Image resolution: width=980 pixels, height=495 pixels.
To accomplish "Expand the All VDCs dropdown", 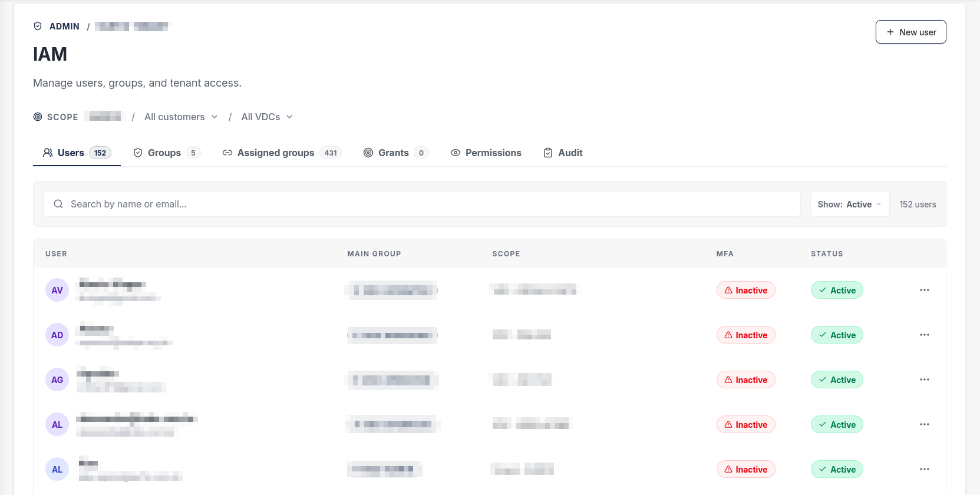I will (x=267, y=117).
